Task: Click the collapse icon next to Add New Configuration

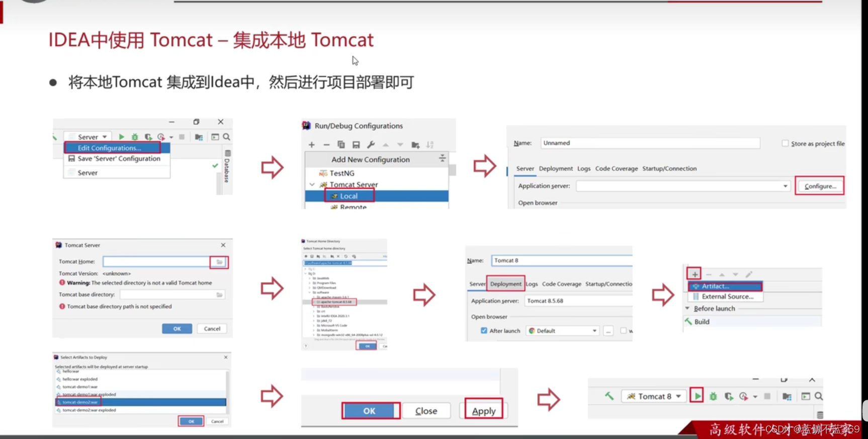Action: coord(442,159)
